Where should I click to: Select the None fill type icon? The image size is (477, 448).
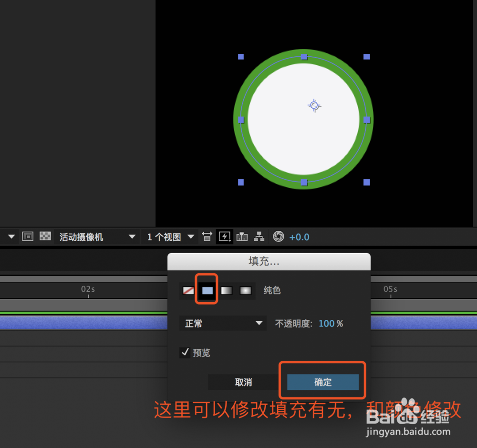[188, 291]
